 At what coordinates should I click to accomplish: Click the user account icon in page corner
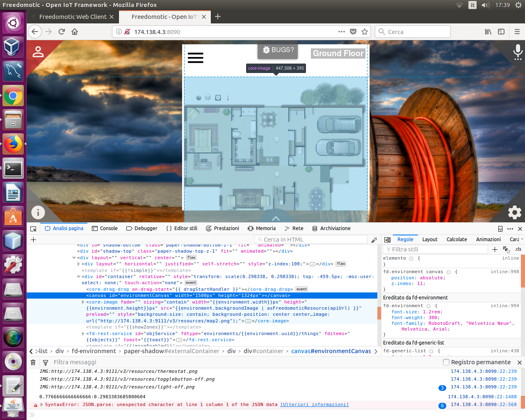(38, 52)
